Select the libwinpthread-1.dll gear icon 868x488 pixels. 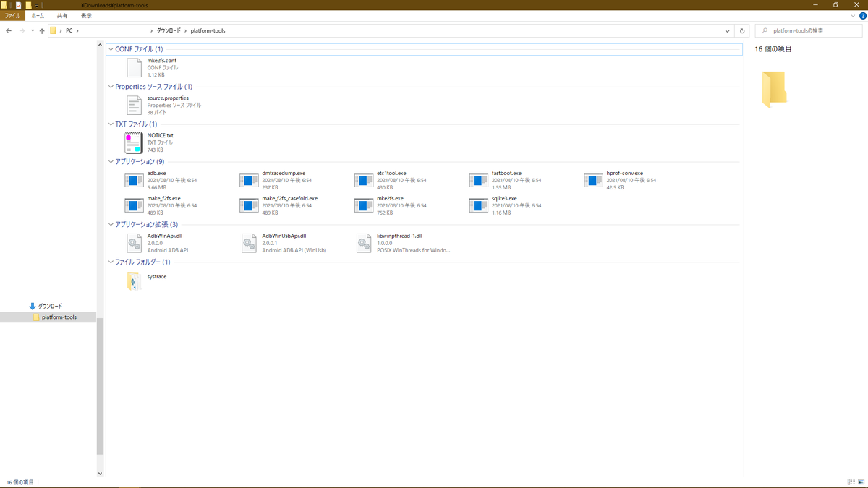click(364, 243)
